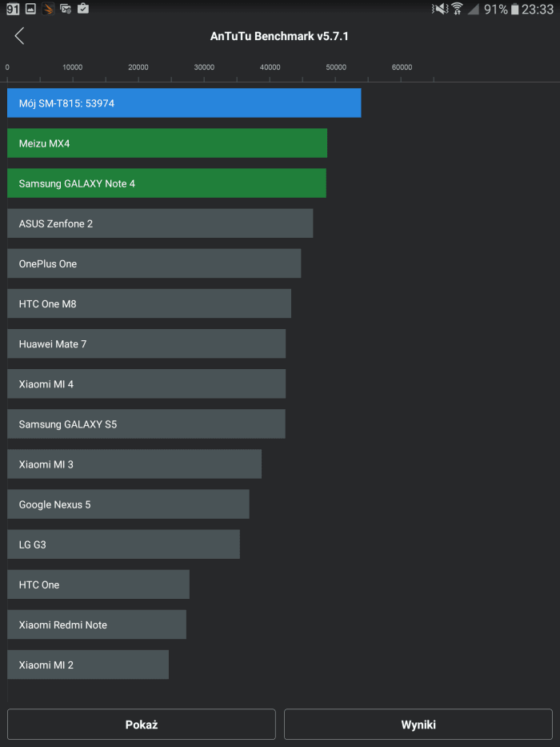Viewport: 560px width, 747px height.
Task: Tap the AnTuTu Benchmark v5.7.1 title
Action: coord(279,36)
